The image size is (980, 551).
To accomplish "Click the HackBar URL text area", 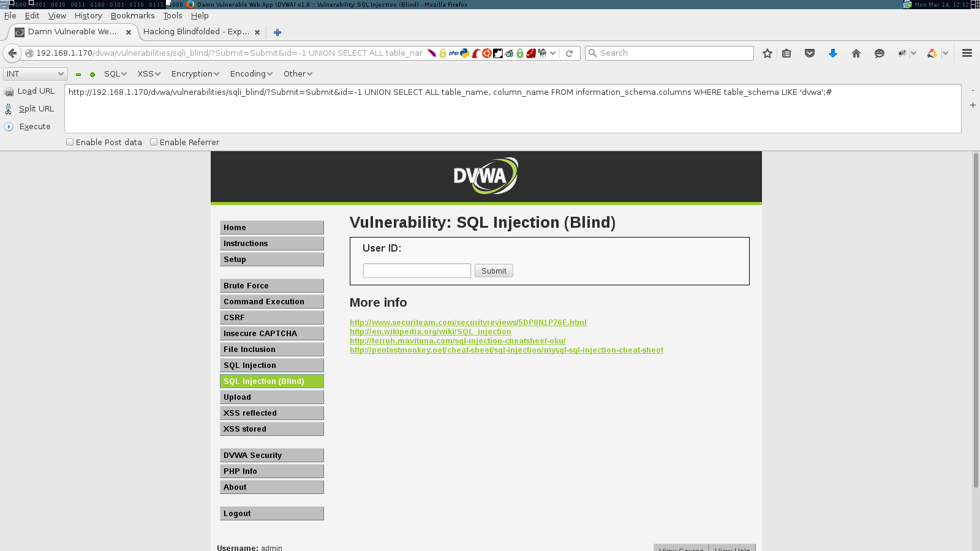I will click(513, 108).
